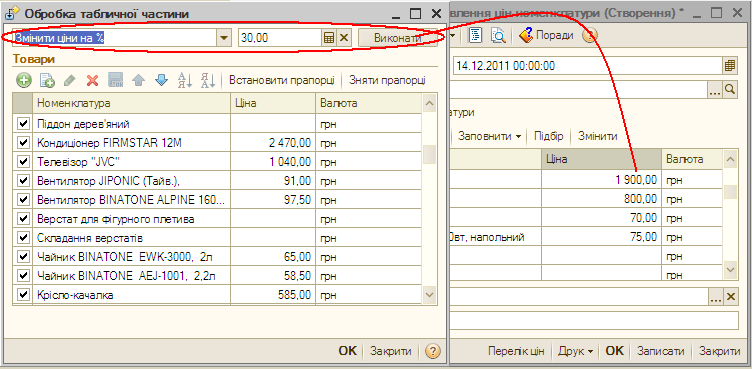This screenshot has width=752, height=369.
Task: Click Закрити in back window bottom bar
Action: 719,351
